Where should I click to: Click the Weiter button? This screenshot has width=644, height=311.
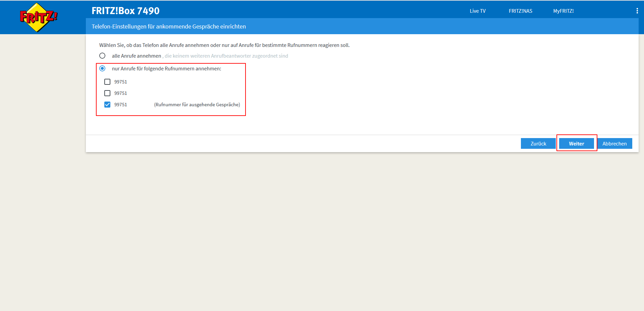point(577,143)
